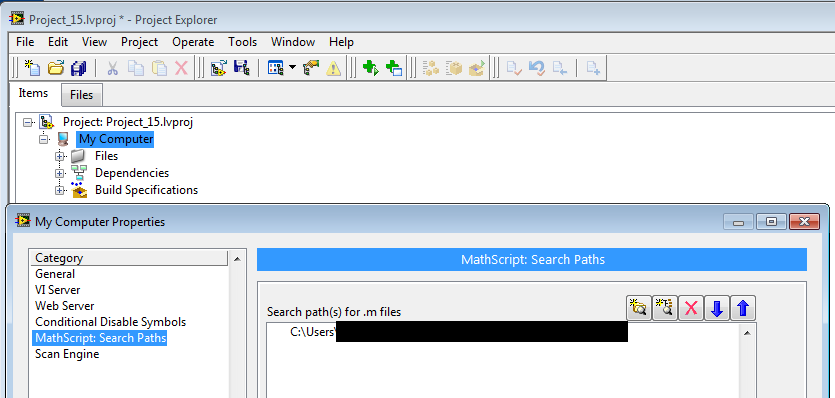The height and width of the screenshot is (398, 835).
Task: Click the yellow warning triangle icon
Action: click(333, 68)
